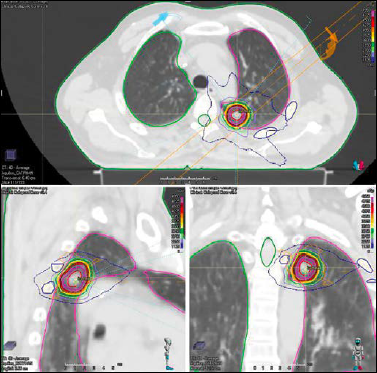The width and height of the screenshot is (377, 373).
Task: Click the patient orientation feet icon in axial view
Action: tap(359, 165)
